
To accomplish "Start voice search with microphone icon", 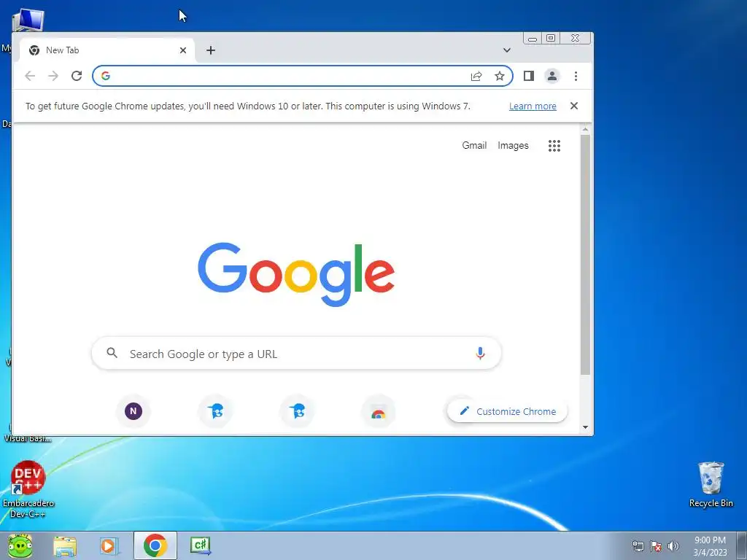I will (x=480, y=354).
